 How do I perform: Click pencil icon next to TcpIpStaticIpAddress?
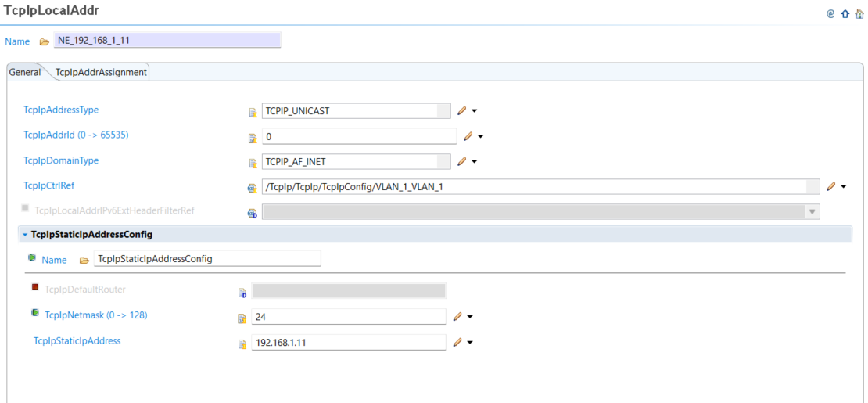(458, 342)
